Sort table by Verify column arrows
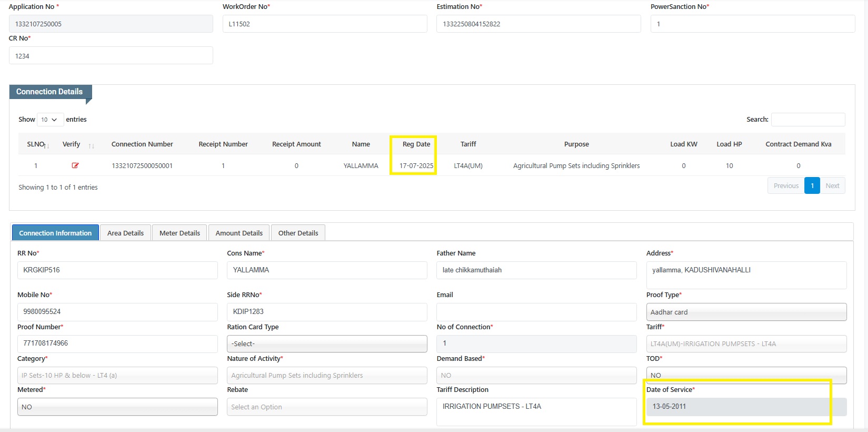The image size is (868, 432). [91, 145]
